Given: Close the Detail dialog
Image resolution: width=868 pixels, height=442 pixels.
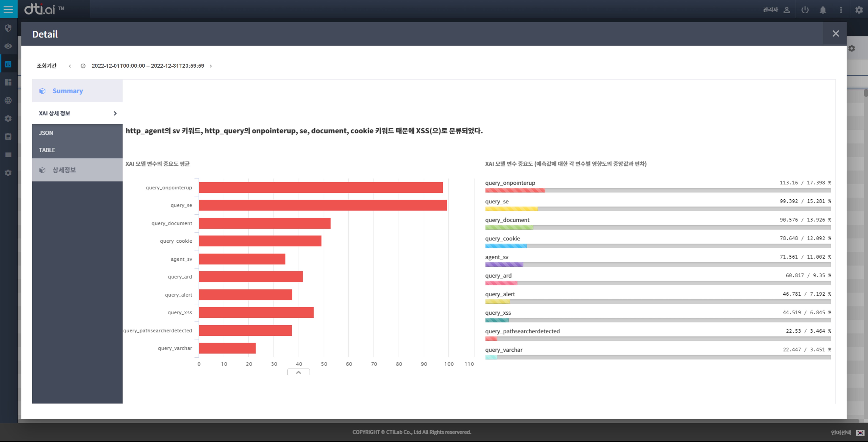Looking at the screenshot, I should (836, 34).
